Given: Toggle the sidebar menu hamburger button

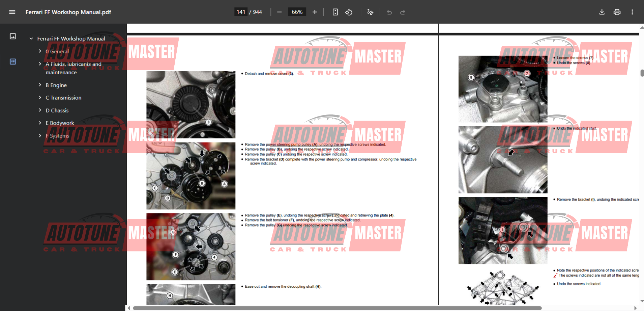Looking at the screenshot, I should click(x=12, y=12).
